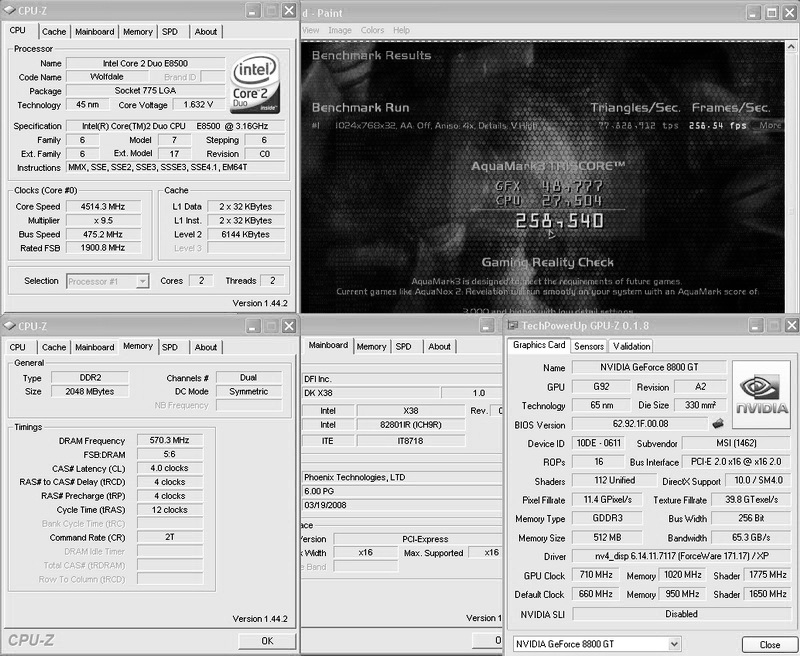800x656 pixels.
Task: Open the Mainboard tab in top CPU-Z window
Action: [x=94, y=32]
